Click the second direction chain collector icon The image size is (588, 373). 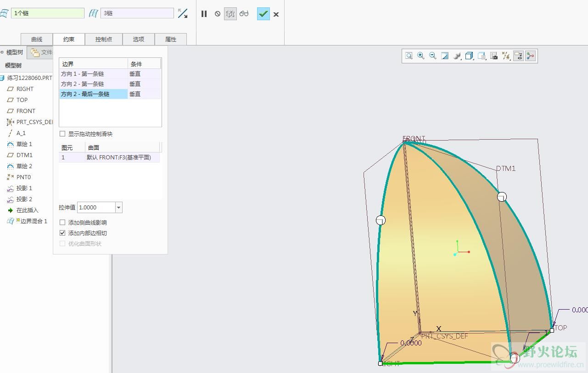coord(93,13)
